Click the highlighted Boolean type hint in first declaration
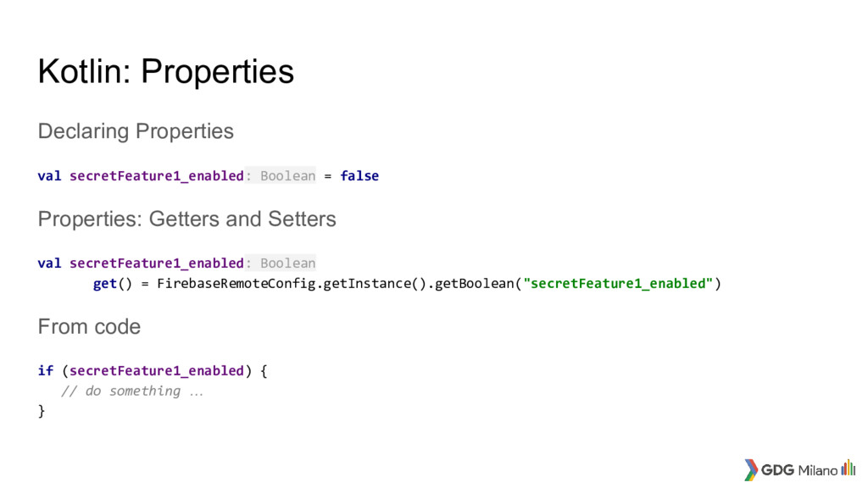 point(281,176)
